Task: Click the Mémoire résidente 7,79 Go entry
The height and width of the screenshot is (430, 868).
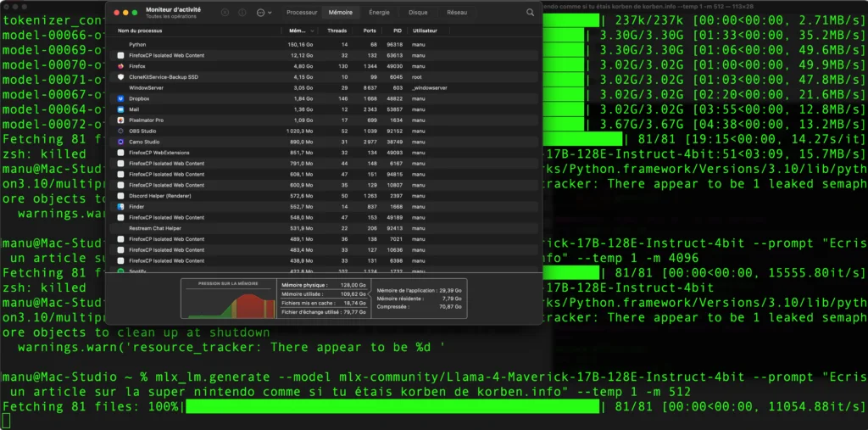Action: (x=419, y=299)
